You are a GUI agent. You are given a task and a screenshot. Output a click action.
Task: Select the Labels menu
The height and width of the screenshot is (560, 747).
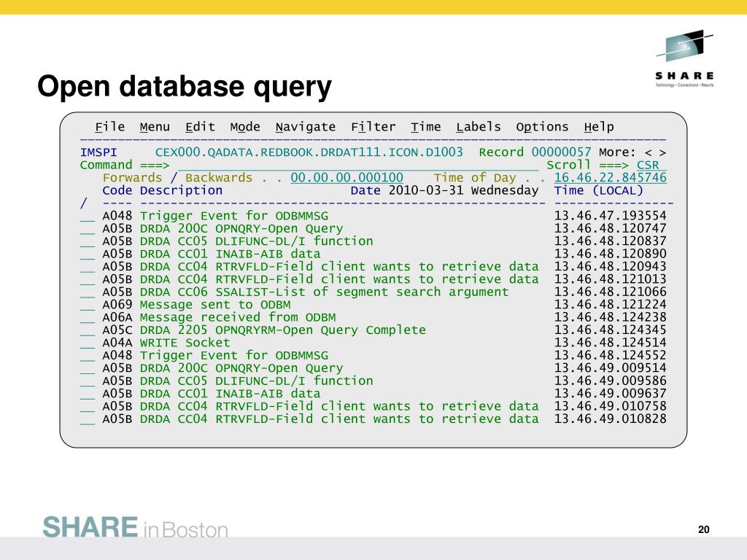[479, 127]
